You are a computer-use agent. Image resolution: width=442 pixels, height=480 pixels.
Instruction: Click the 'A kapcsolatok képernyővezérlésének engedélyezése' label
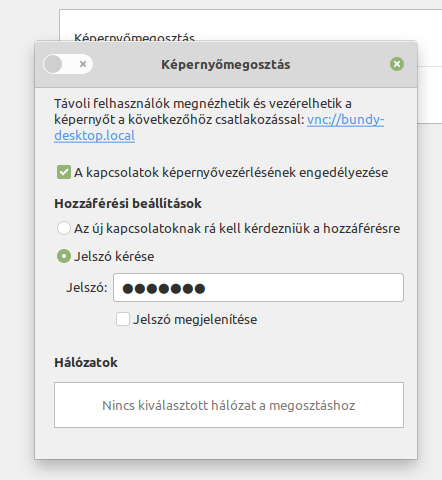pyautogui.click(x=231, y=172)
